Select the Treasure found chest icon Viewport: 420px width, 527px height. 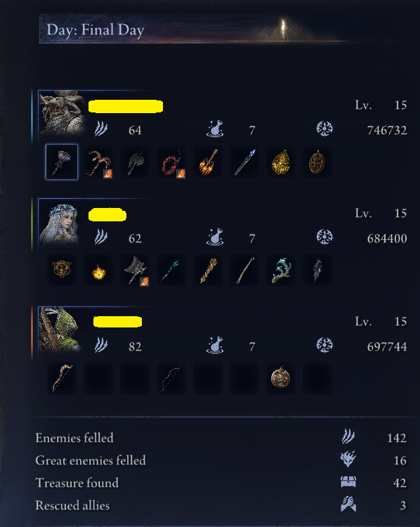pos(348,482)
